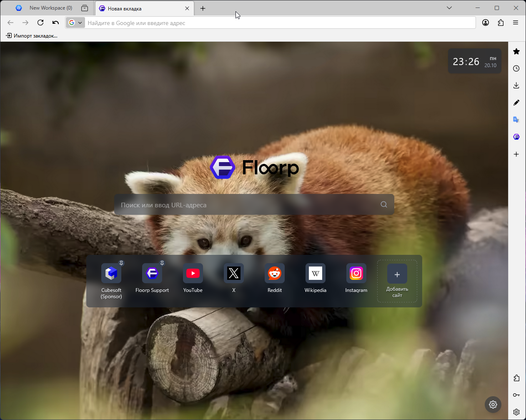Open the history clock sidebar panel
Image resolution: width=526 pixels, height=420 pixels.
point(516,68)
